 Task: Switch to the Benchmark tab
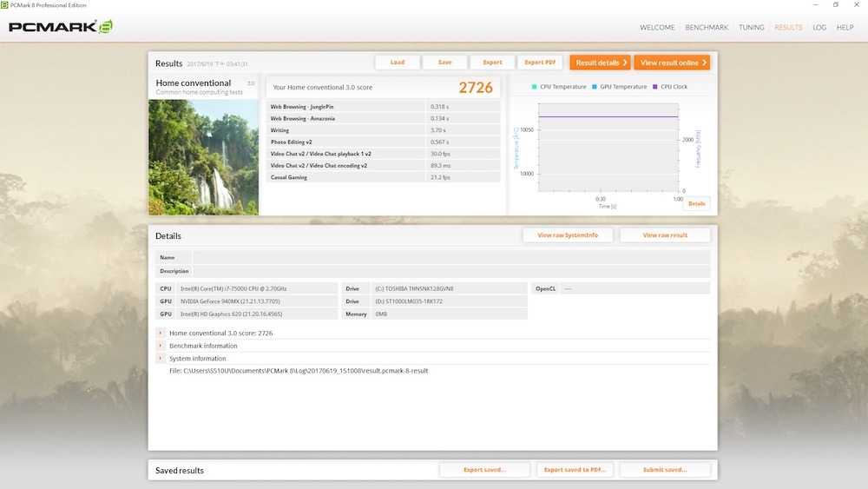(x=707, y=28)
